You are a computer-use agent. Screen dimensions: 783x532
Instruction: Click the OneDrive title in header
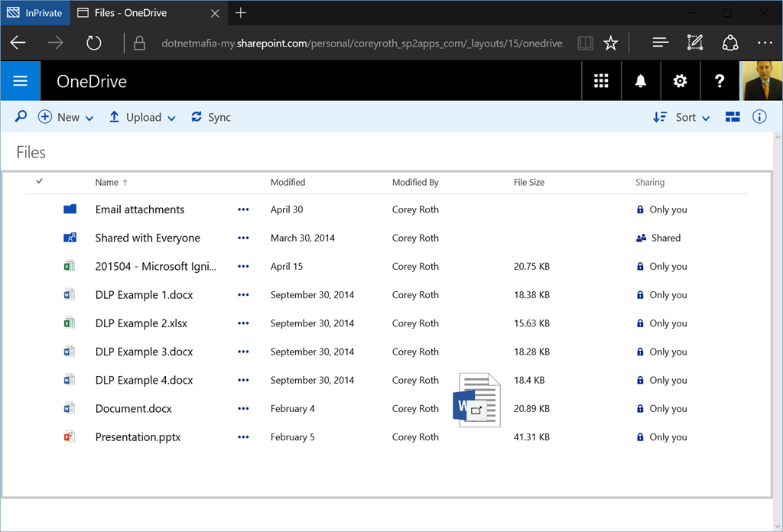coord(92,81)
